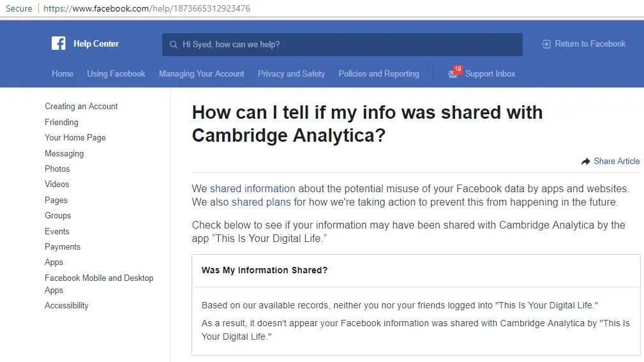The width and height of the screenshot is (644, 362).
Task: Click the Share Article link
Action: tap(617, 161)
